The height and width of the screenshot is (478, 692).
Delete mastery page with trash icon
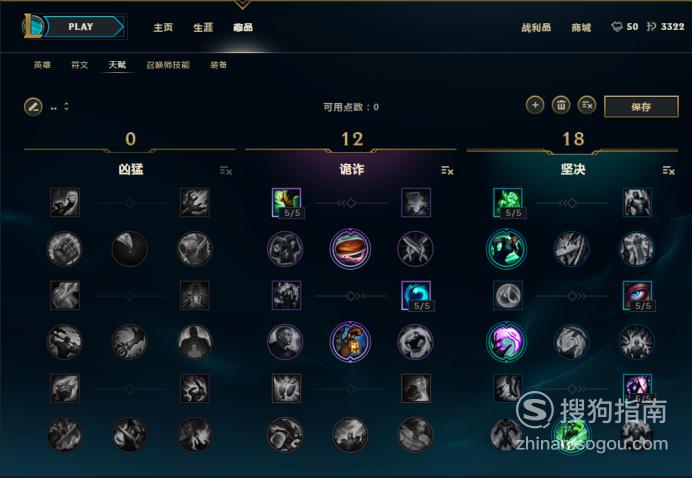561,105
